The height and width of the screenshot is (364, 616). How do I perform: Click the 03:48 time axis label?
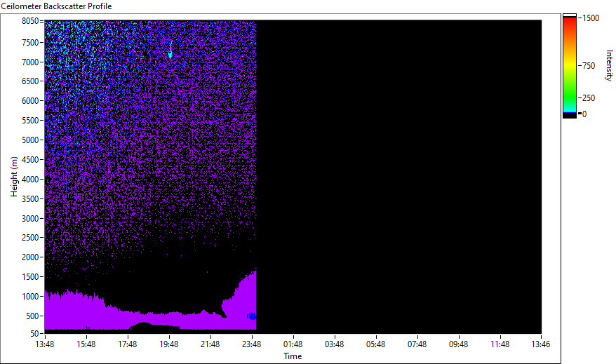(x=335, y=344)
